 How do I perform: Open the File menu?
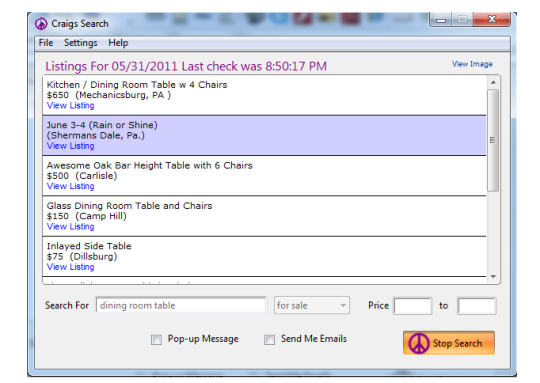click(46, 43)
